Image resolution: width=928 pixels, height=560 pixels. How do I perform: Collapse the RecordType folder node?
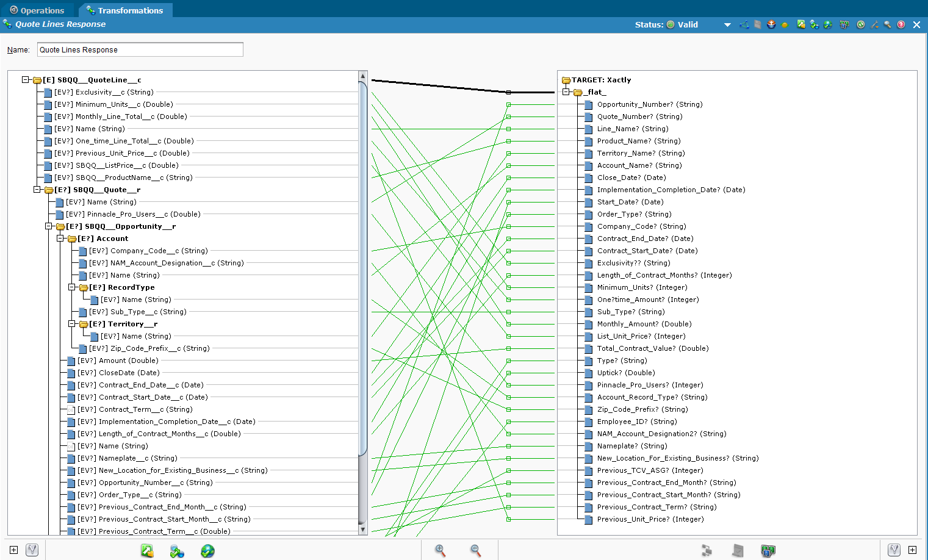coord(72,287)
